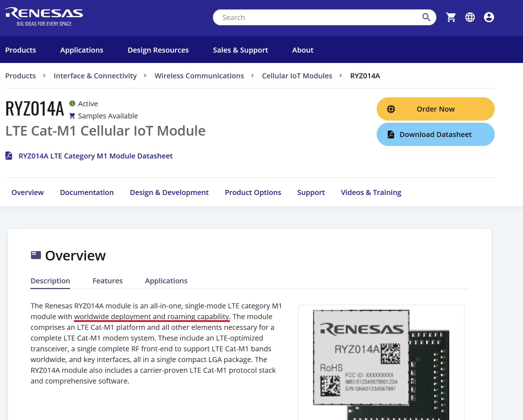Click the RYZ014A module product image

click(x=381, y=364)
